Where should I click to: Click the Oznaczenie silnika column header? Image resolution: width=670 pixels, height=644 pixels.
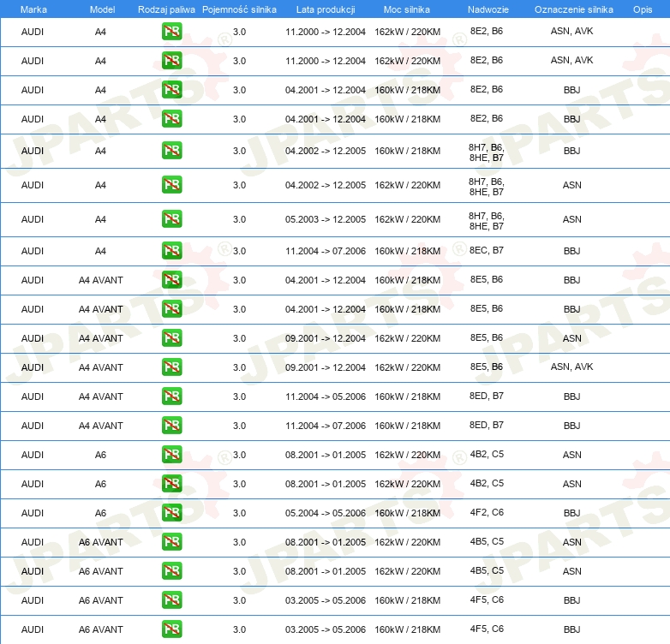(573, 9)
